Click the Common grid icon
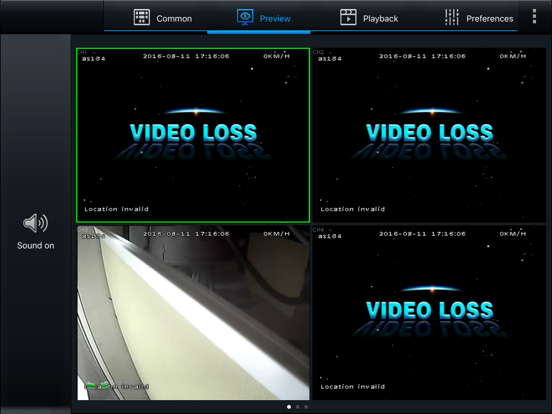 click(142, 17)
